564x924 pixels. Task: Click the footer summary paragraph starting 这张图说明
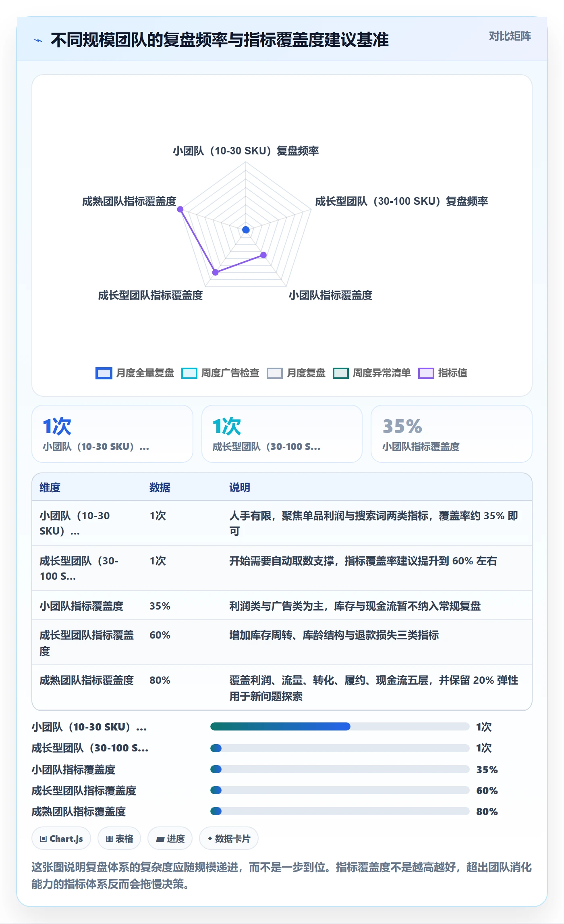tap(282, 875)
